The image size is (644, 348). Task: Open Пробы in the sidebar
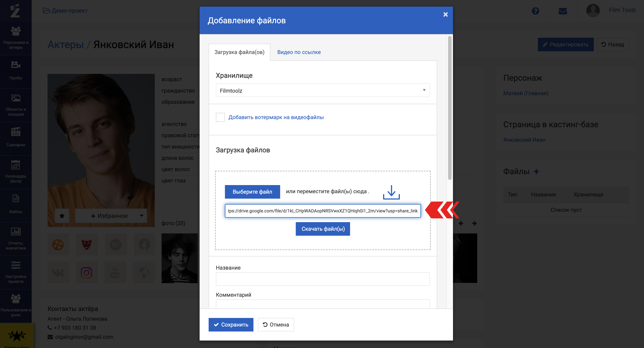(x=16, y=71)
